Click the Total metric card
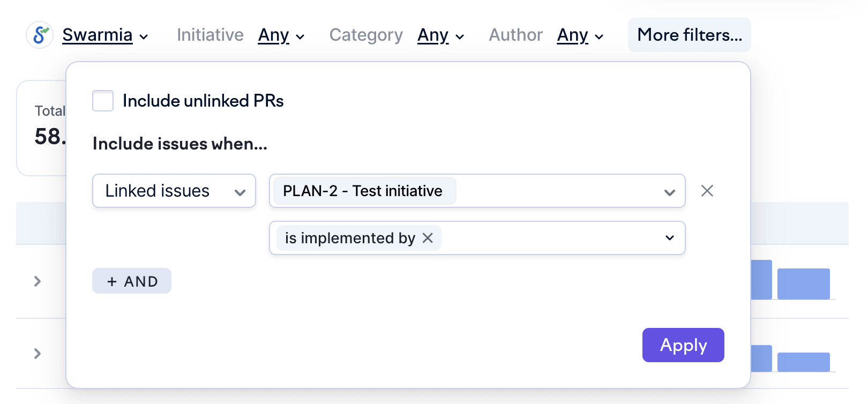 point(43,128)
